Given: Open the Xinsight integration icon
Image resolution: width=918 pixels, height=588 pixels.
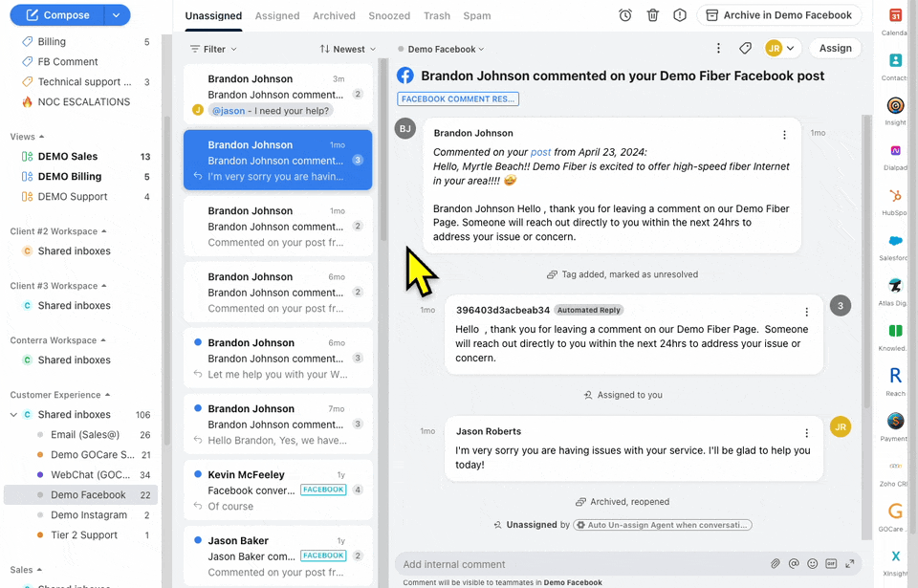Looking at the screenshot, I should pyautogui.click(x=895, y=555).
